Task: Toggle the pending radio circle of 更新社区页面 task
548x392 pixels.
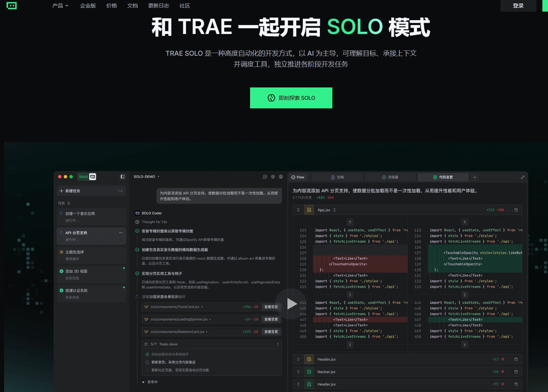Action: pyautogui.click(x=147, y=370)
